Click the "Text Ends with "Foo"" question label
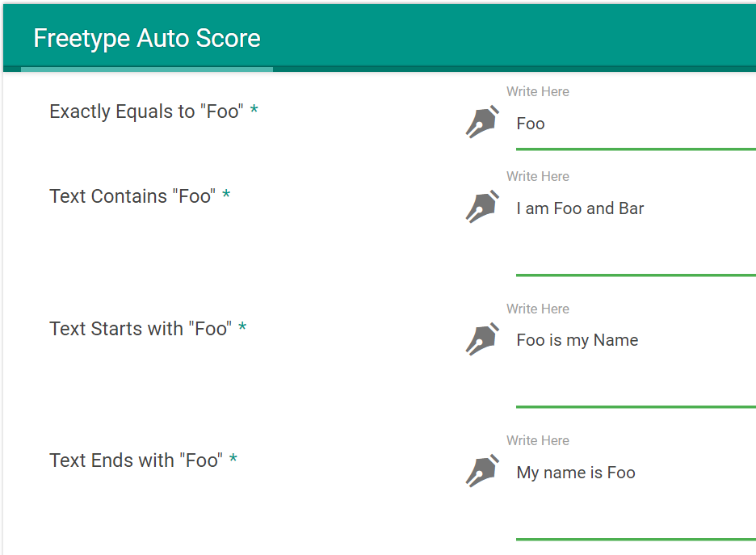 tap(136, 460)
